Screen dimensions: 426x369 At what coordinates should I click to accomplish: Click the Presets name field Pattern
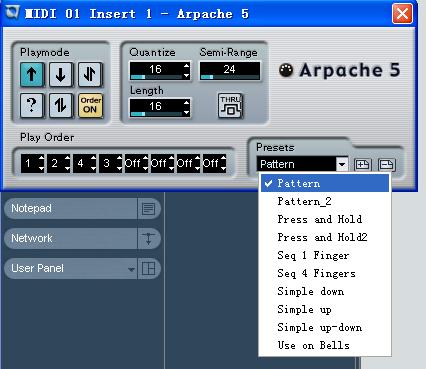[x=297, y=164]
